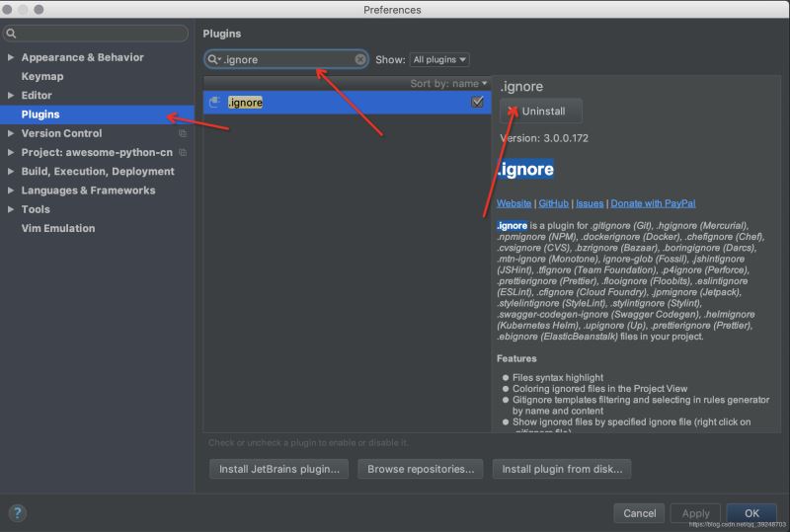The width and height of the screenshot is (790, 532).
Task: Open Donate with PayPal link
Action: 653,203
